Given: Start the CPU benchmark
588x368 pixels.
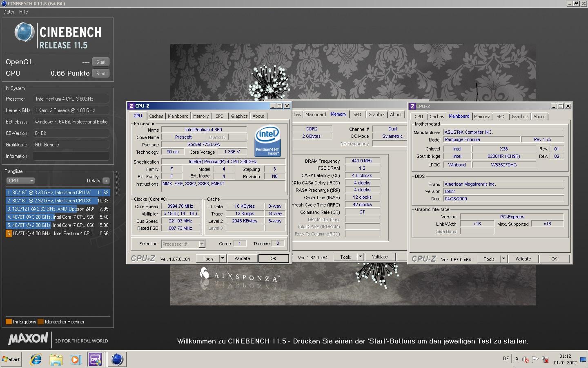Looking at the screenshot, I should point(101,74).
